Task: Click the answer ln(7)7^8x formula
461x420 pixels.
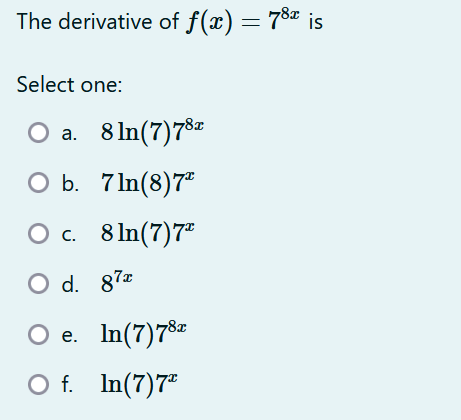Action: click(x=144, y=334)
